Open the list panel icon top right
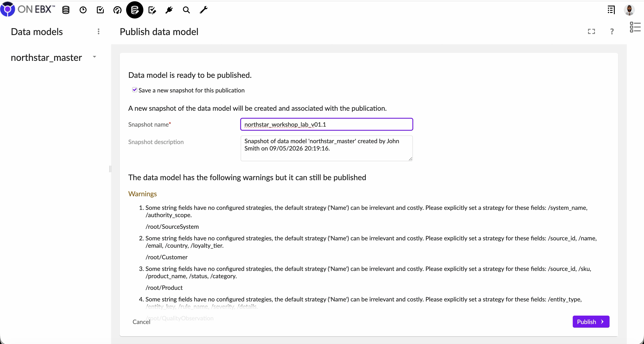 (x=611, y=10)
